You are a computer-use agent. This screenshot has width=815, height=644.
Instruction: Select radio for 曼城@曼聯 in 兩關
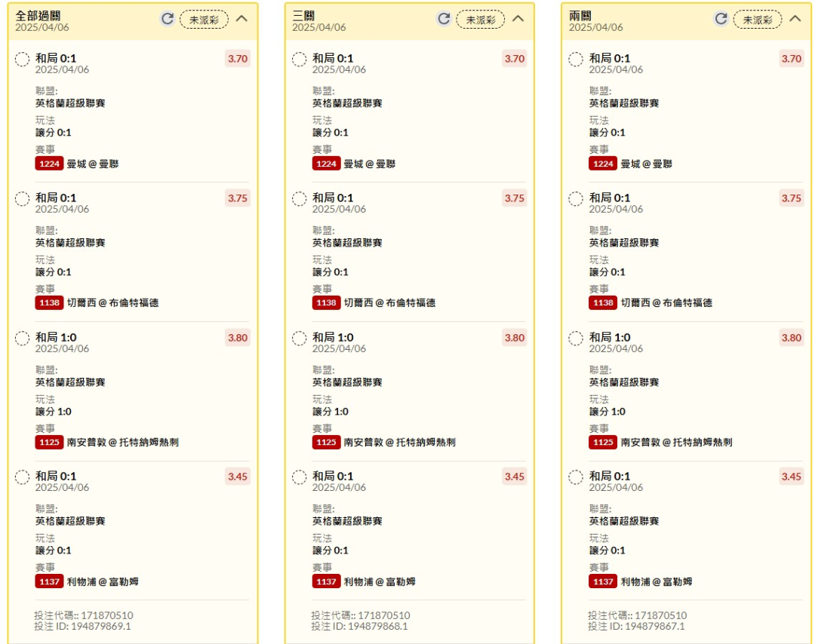tap(575, 60)
